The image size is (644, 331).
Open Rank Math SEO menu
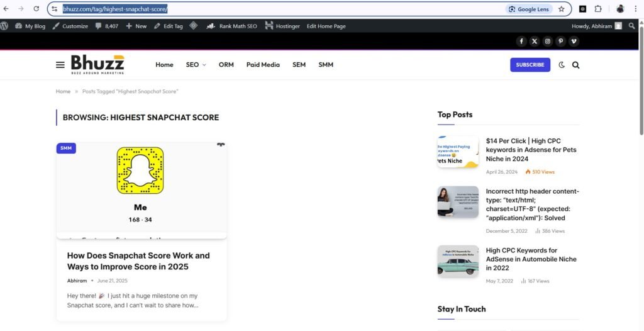pos(231,26)
